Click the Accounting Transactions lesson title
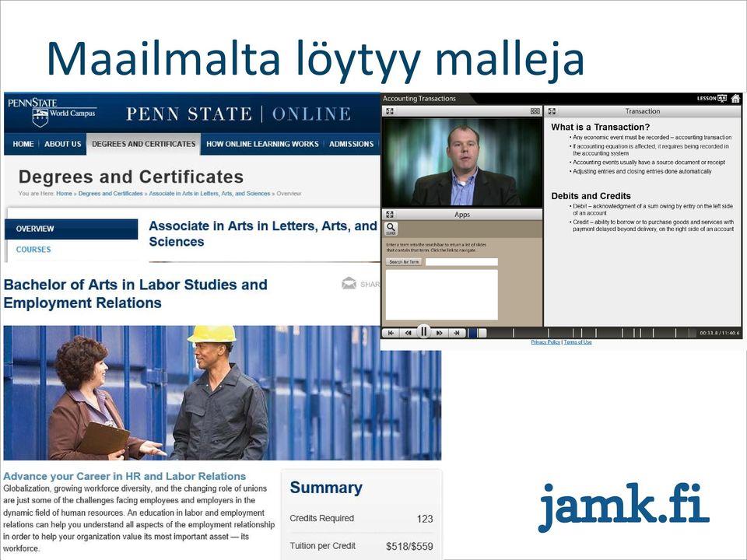This screenshot has height=560, width=747. (x=419, y=99)
